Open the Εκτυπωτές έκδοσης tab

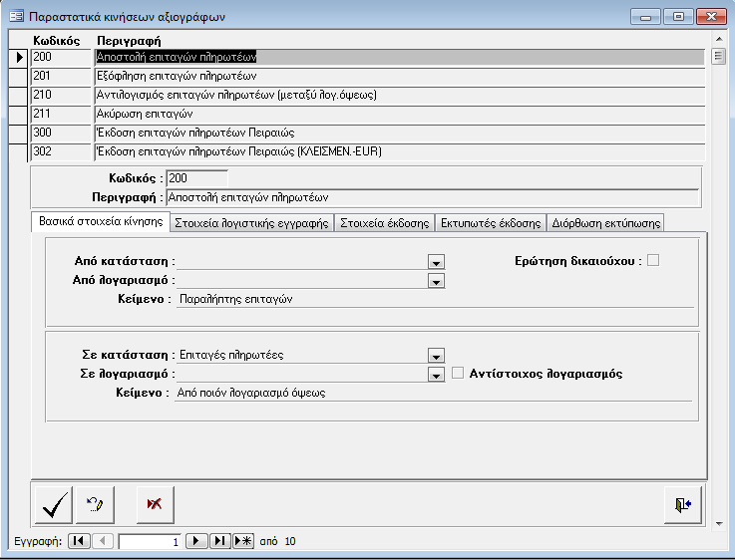point(491,223)
